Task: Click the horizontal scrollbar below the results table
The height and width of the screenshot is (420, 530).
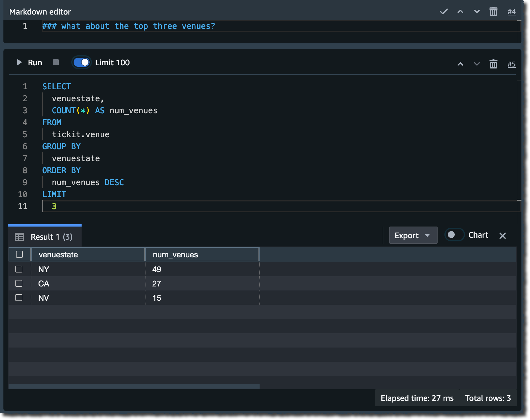Action: [x=134, y=385]
